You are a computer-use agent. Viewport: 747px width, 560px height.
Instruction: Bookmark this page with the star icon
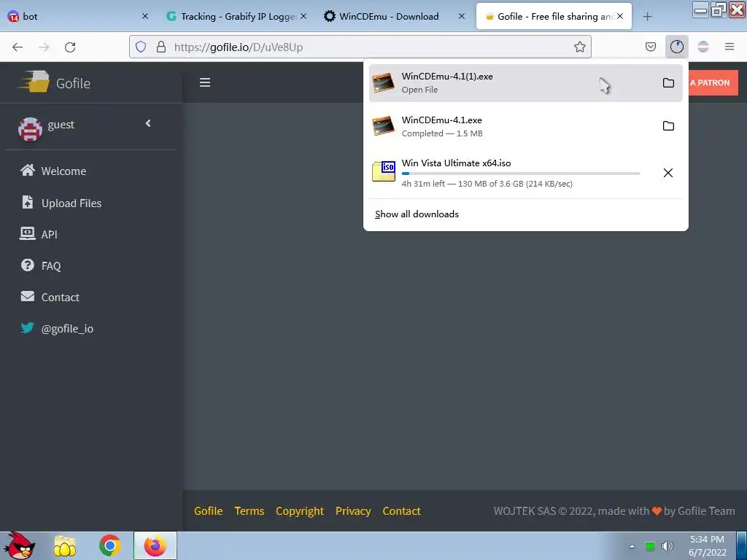point(579,47)
